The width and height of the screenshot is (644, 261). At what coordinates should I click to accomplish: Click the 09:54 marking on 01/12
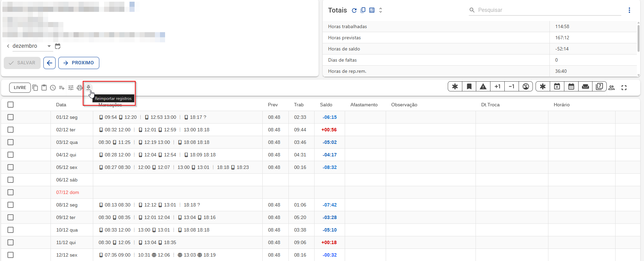tap(110, 117)
